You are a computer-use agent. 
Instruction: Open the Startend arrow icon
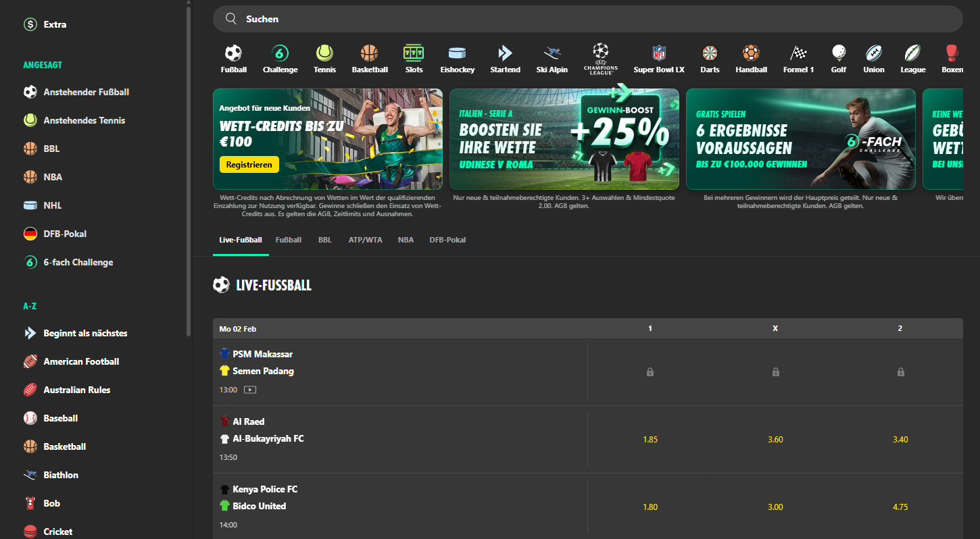pyautogui.click(x=505, y=53)
